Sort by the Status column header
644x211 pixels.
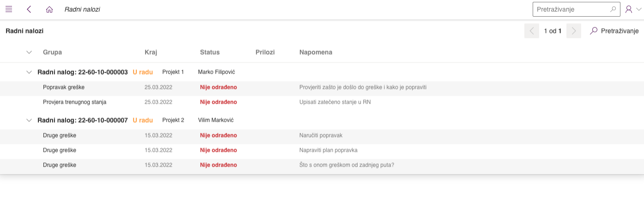pos(210,52)
